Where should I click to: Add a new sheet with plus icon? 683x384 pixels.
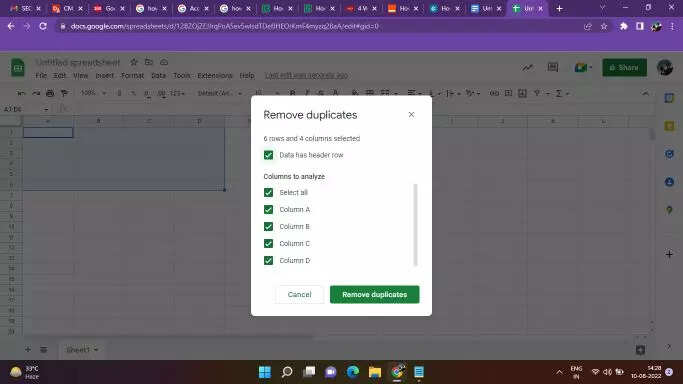pos(27,349)
